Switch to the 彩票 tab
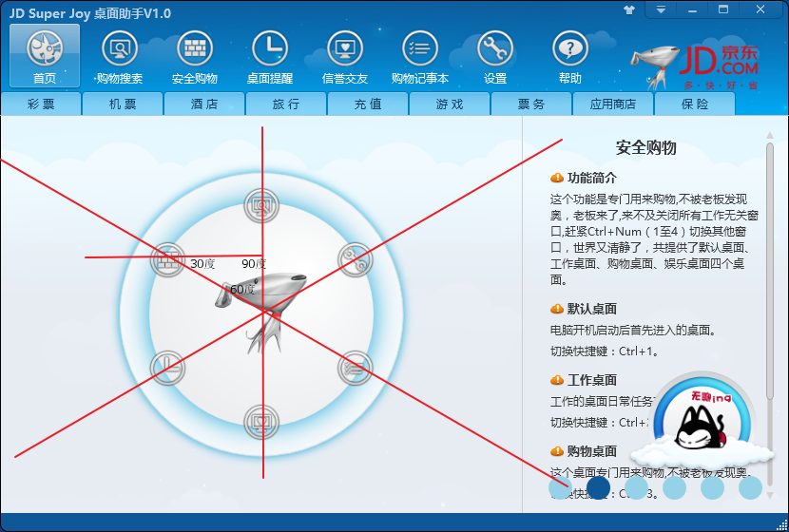 pyautogui.click(x=41, y=104)
